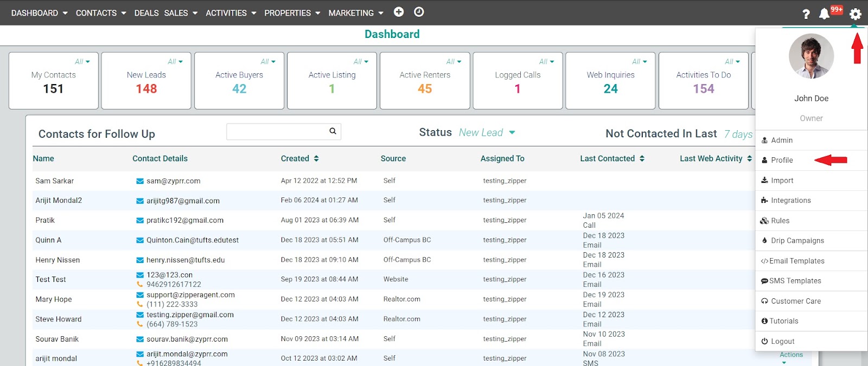Screen dimensions: 868x366
Task: Click the search magnifier icon in Follow Up
Action: coord(333,131)
